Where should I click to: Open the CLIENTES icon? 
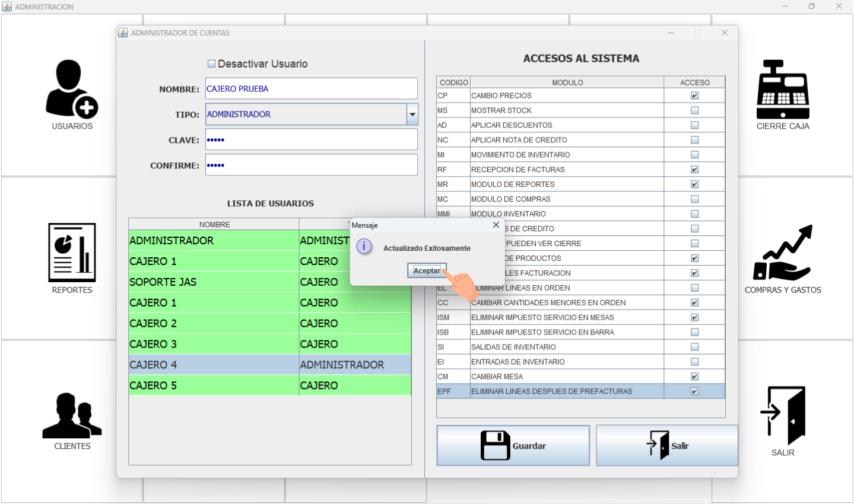coord(72,416)
